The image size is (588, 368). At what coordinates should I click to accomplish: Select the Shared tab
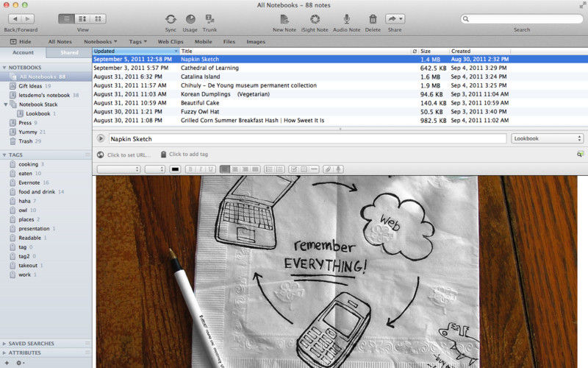click(69, 52)
